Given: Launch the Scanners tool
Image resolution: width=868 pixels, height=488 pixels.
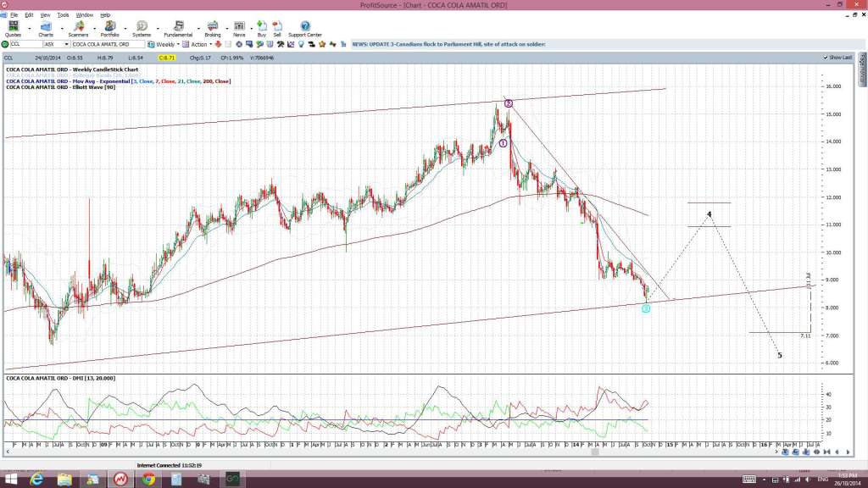Looking at the screenshot, I should (x=78, y=29).
